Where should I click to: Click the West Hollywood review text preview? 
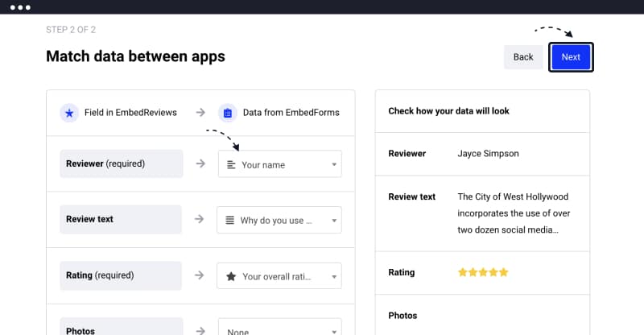tap(514, 213)
